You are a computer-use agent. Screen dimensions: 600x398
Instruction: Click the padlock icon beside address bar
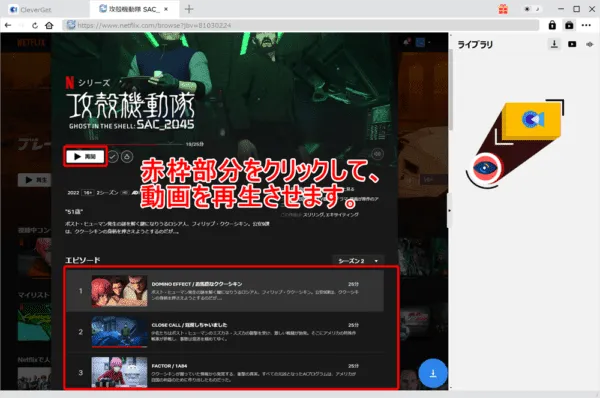(552, 25)
